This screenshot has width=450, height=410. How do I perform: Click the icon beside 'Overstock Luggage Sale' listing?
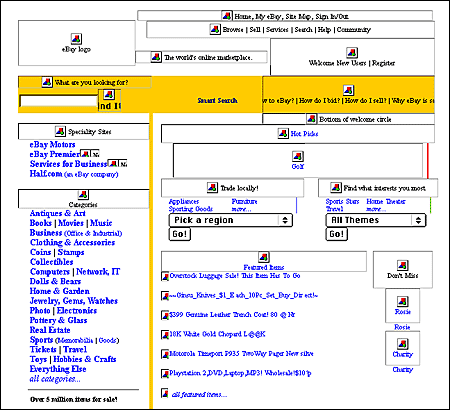click(x=165, y=276)
